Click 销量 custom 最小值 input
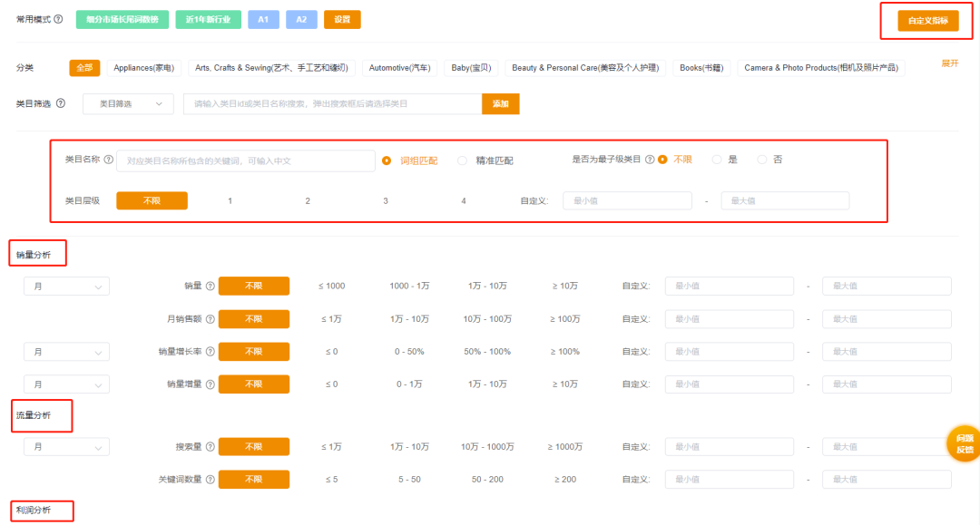This screenshot has height=525, width=980. [x=730, y=286]
